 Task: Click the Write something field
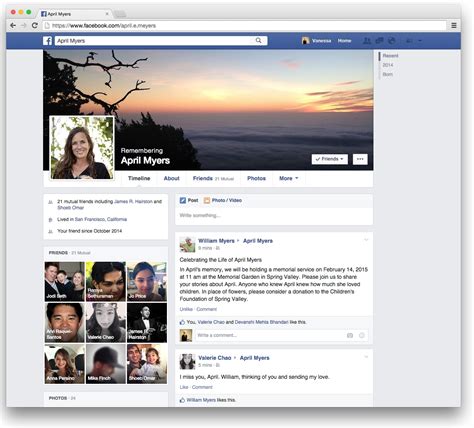(274, 216)
